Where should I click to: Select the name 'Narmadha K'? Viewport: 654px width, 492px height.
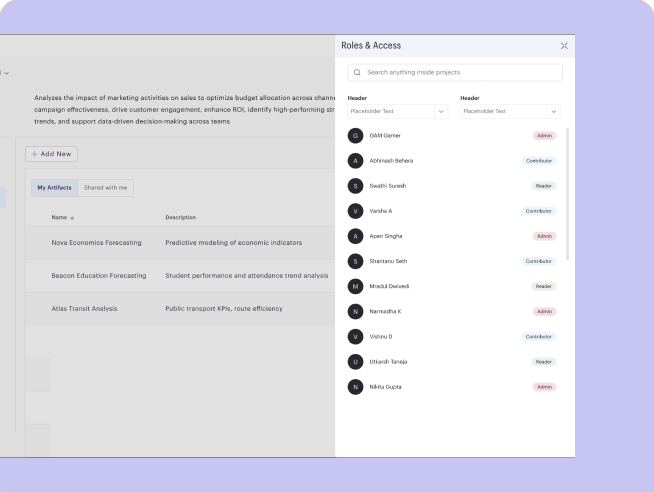tap(385, 311)
